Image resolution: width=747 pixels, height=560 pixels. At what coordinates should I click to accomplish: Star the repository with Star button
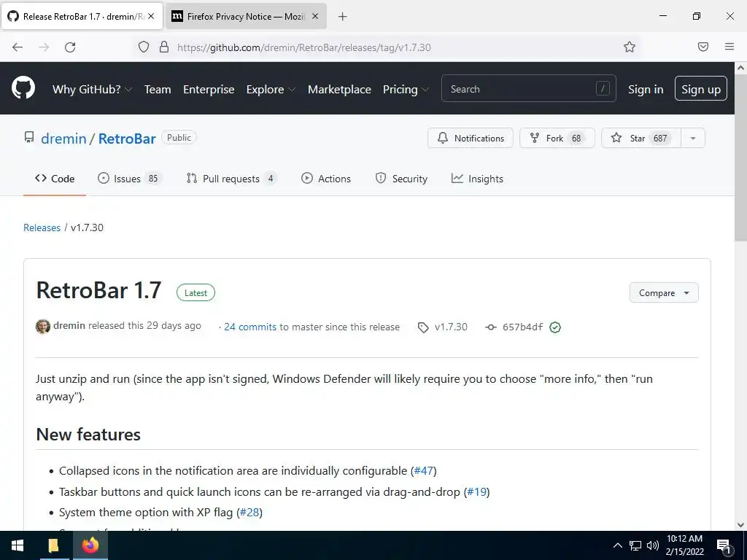click(641, 138)
